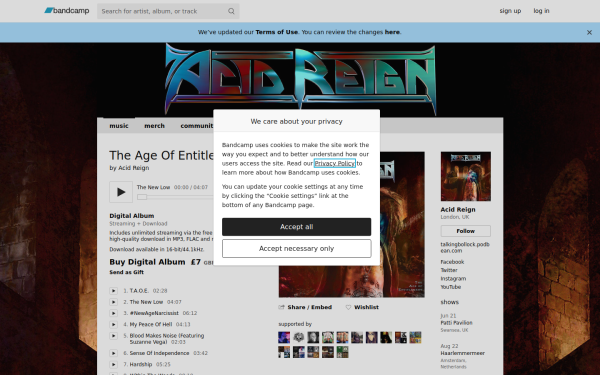This screenshot has height=375, width=600.
Task: Open The New Low track title in list
Action: (146, 302)
